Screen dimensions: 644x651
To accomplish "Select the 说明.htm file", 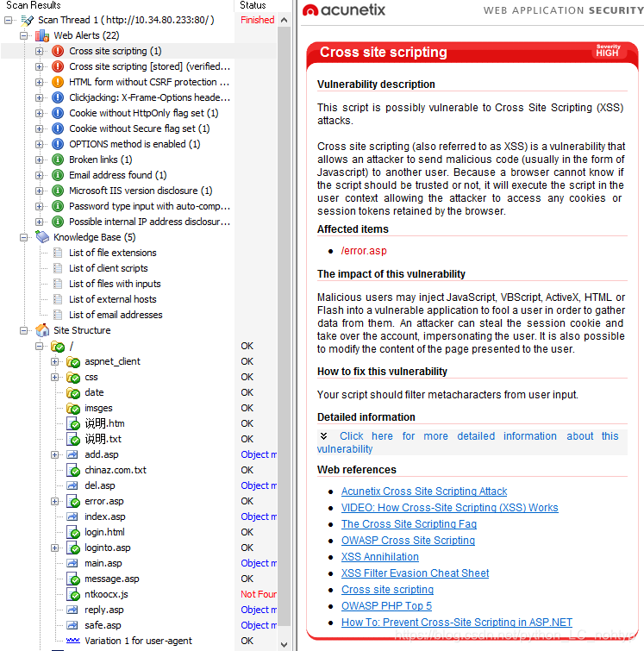I will [104, 423].
